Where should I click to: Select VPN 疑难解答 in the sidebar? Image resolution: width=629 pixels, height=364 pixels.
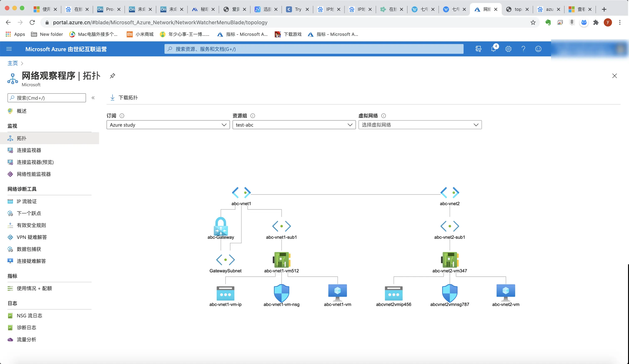[32, 237]
